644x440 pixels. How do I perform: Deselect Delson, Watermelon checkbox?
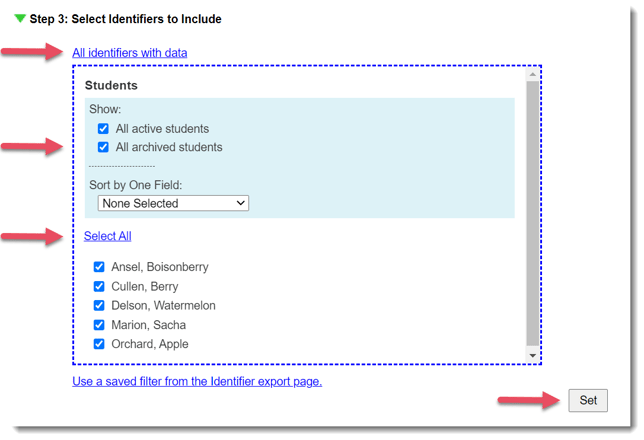[x=99, y=306]
